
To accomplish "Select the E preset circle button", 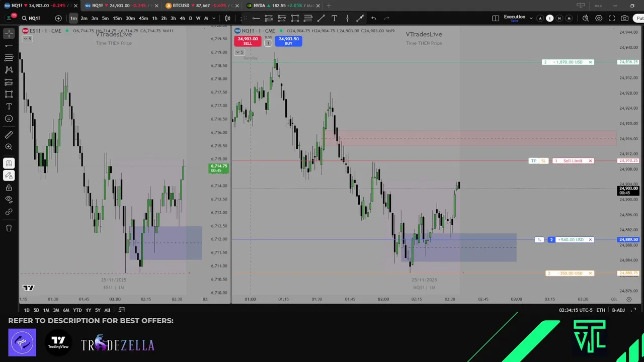I will [549, 18].
